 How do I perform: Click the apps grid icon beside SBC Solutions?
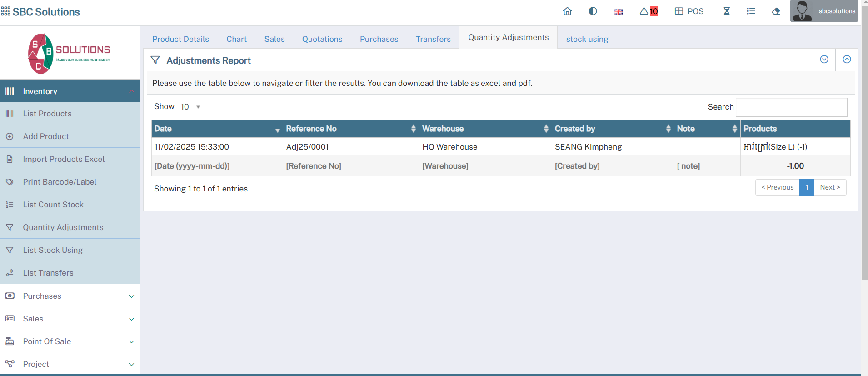5,11
